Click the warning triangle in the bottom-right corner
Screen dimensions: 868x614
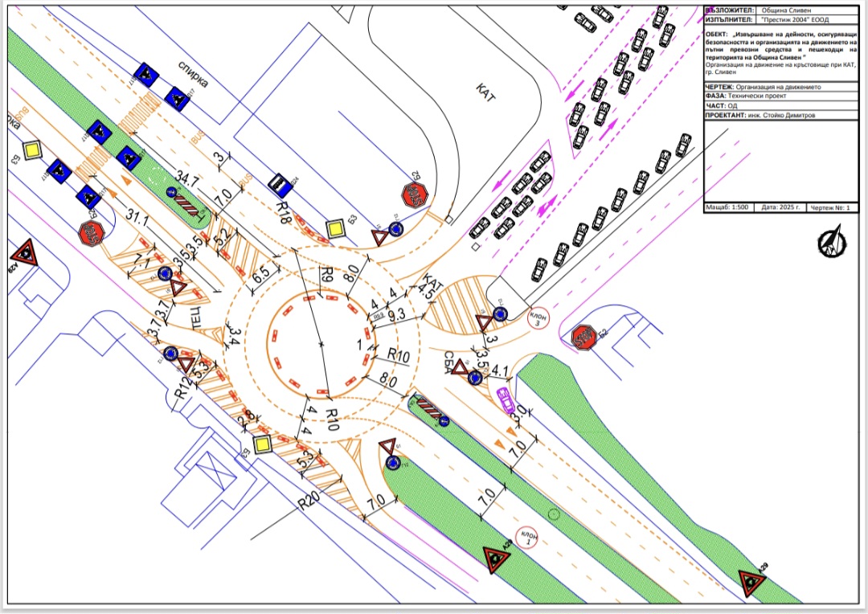pos(752,582)
